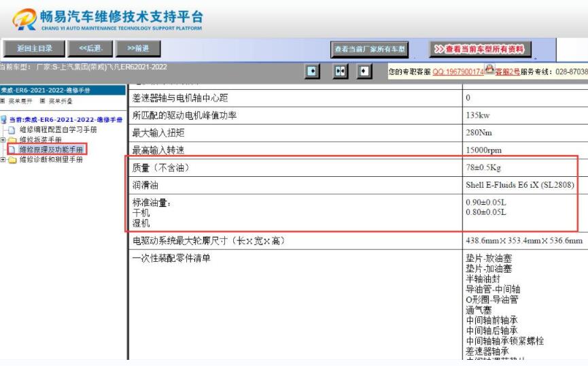
Task: Click the 当前车型 vehicle info text
Action: tap(83, 67)
